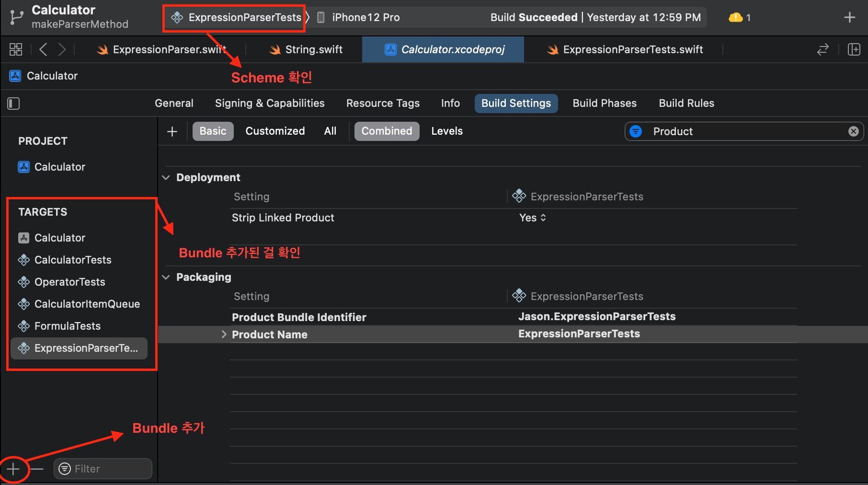Remove the selected target with minus button
The height and width of the screenshot is (485, 868).
37,469
